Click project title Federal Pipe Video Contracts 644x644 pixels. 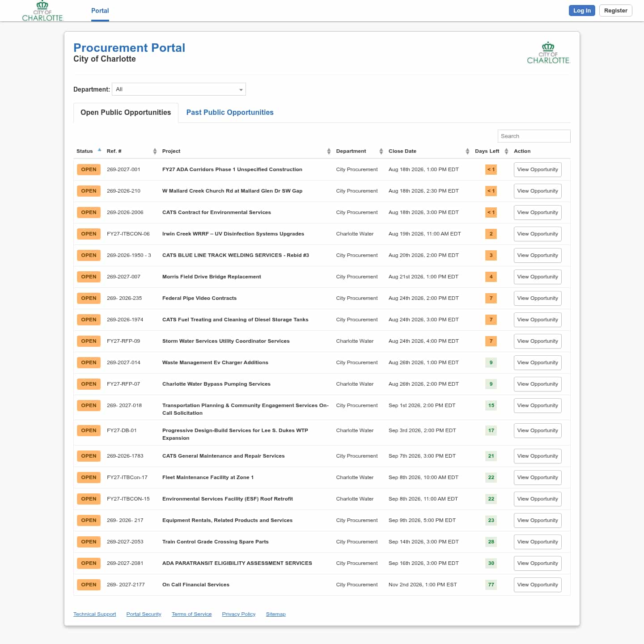click(199, 298)
